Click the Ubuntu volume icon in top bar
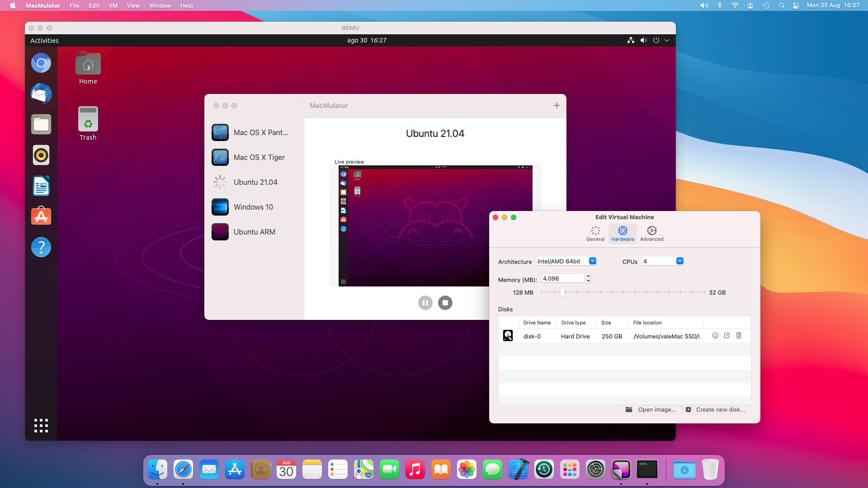Screen dimensions: 868x488 (643, 40)
